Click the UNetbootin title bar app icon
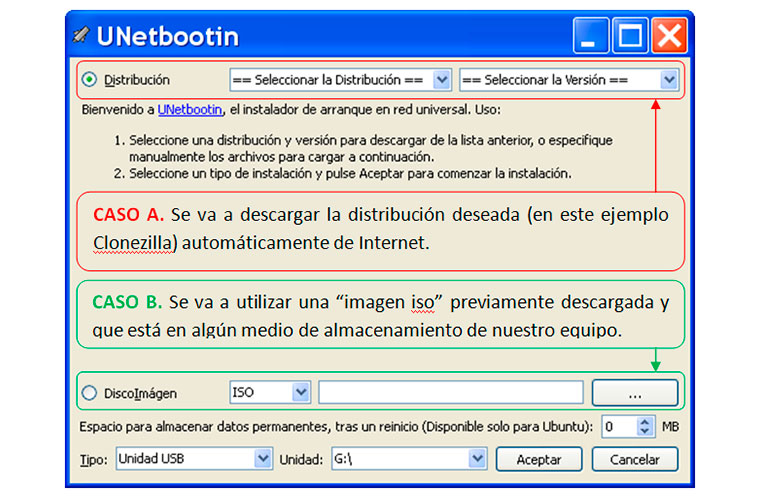Screen dimensions: 760x498 (81, 35)
